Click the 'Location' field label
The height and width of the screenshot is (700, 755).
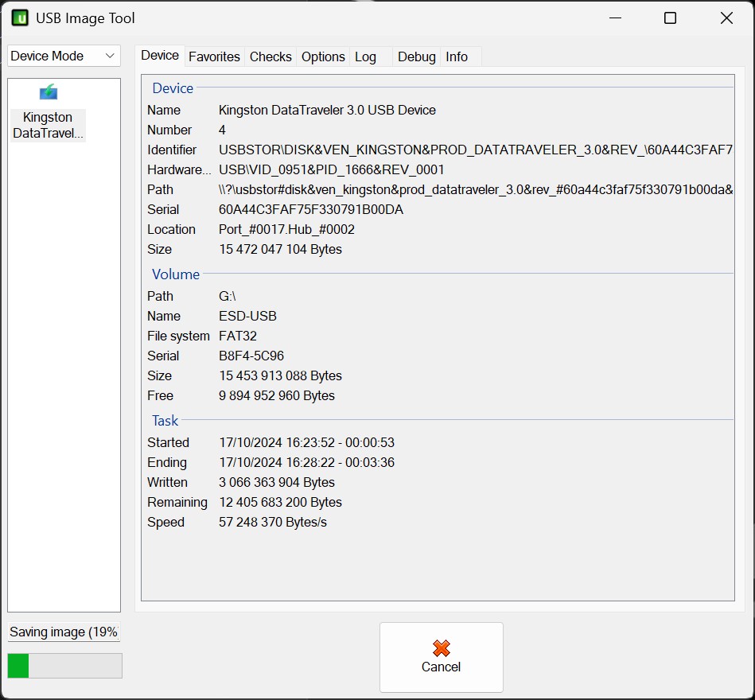click(x=171, y=230)
